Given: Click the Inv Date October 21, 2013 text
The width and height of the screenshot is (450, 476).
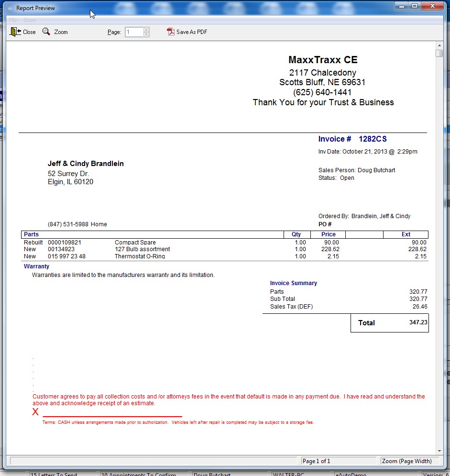Looking at the screenshot, I should [368, 152].
